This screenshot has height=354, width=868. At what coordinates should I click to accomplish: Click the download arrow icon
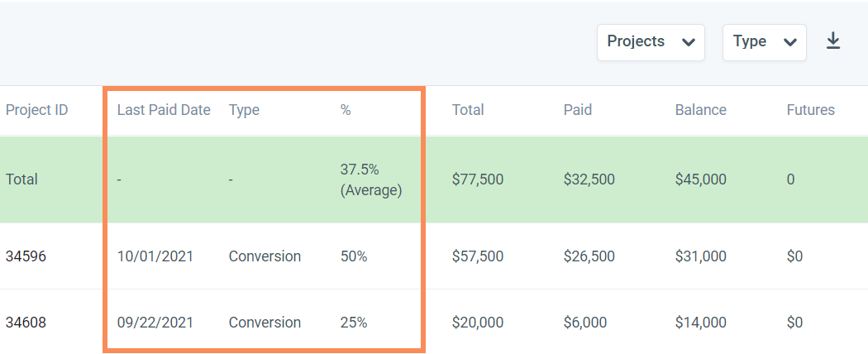[x=833, y=41]
